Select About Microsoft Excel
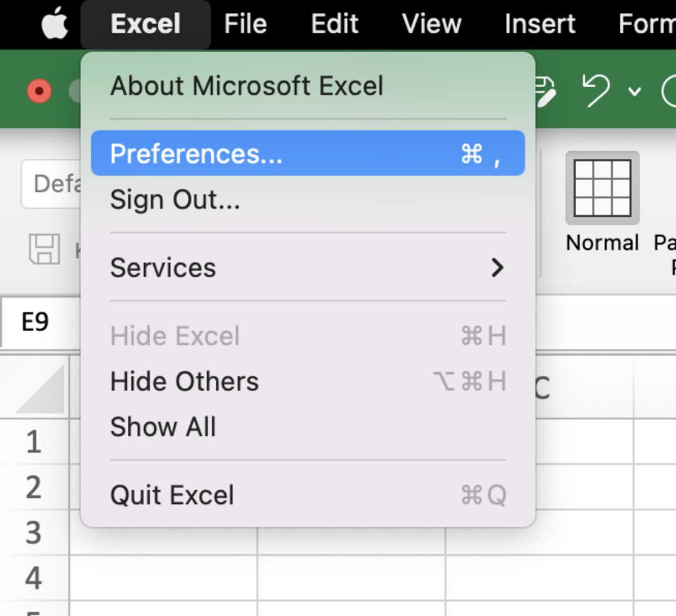676x616 pixels. pos(247,86)
